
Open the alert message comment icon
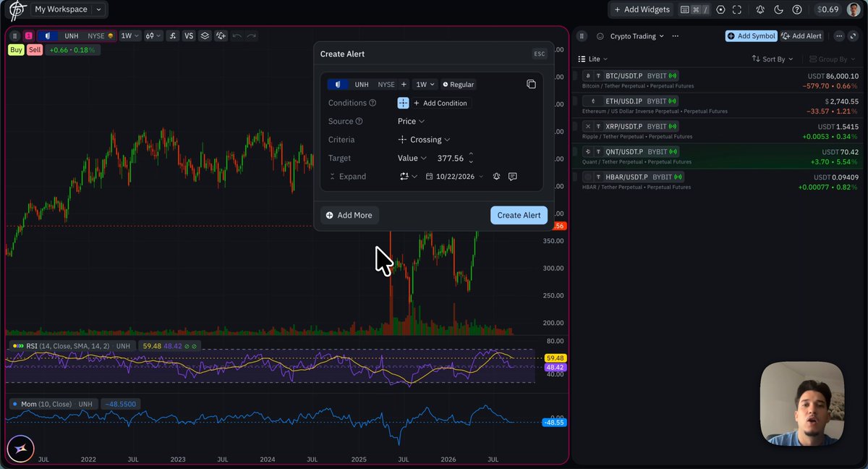(512, 176)
